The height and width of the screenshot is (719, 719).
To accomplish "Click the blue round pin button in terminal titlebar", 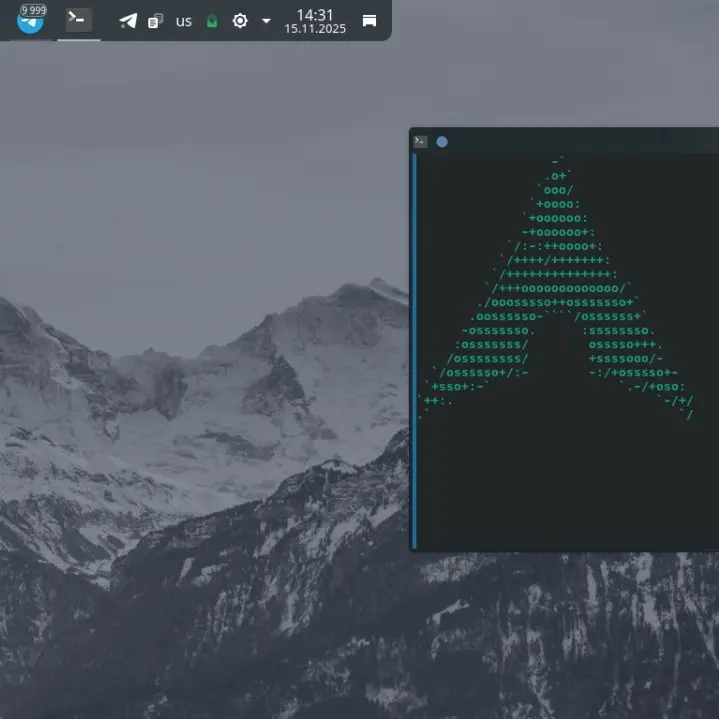I will click(442, 142).
